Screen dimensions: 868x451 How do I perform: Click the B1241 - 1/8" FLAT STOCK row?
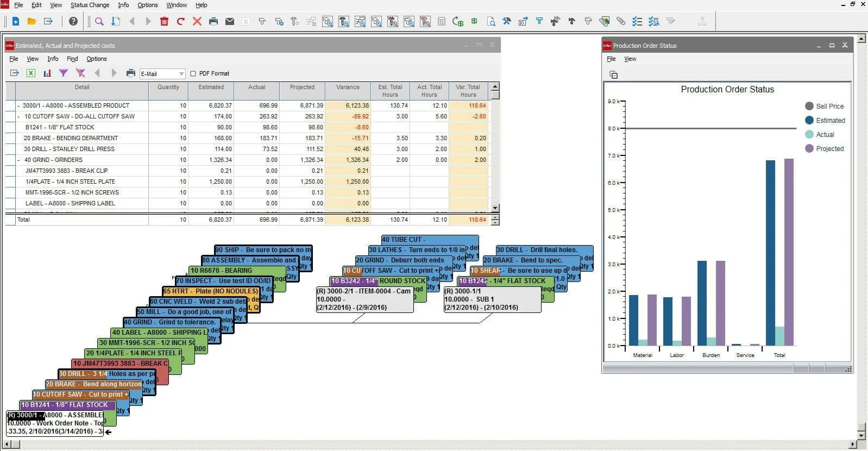(x=252, y=127)
